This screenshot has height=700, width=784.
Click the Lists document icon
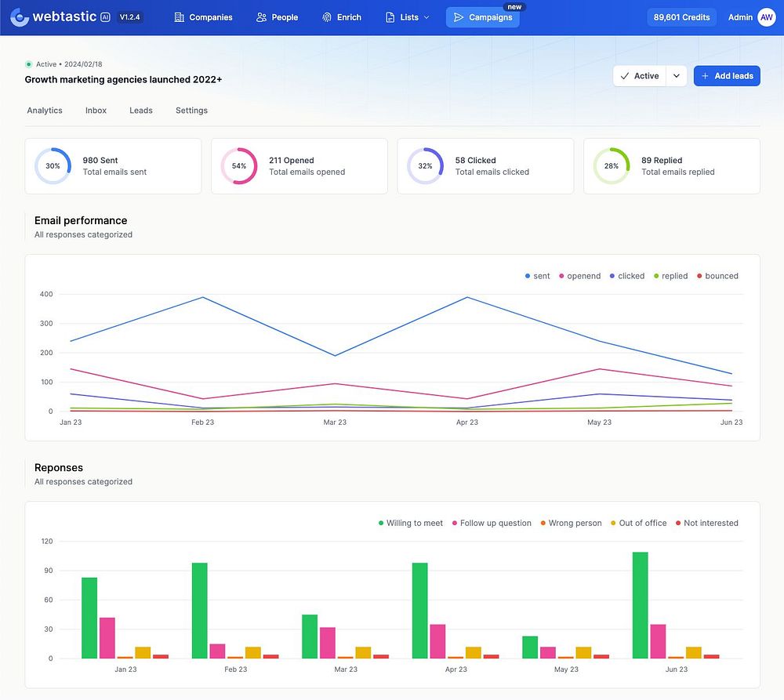tap(390, 17)
